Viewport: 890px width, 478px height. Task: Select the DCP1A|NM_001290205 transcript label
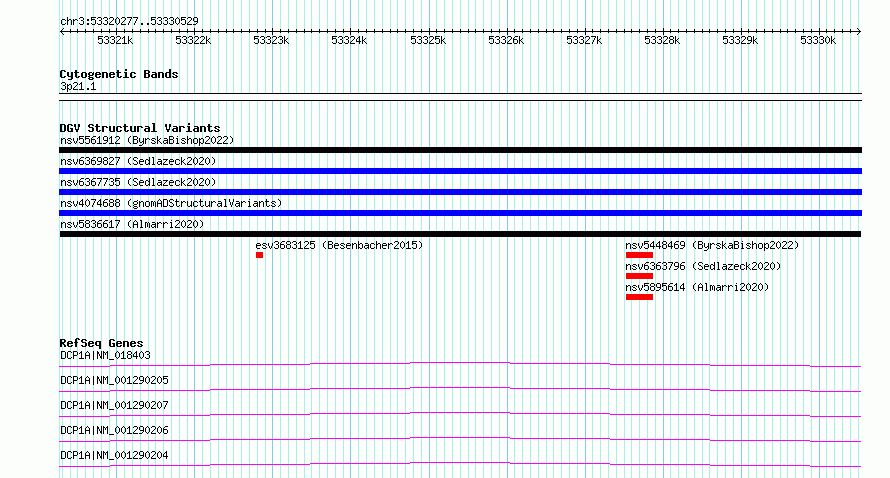[115, 380]
